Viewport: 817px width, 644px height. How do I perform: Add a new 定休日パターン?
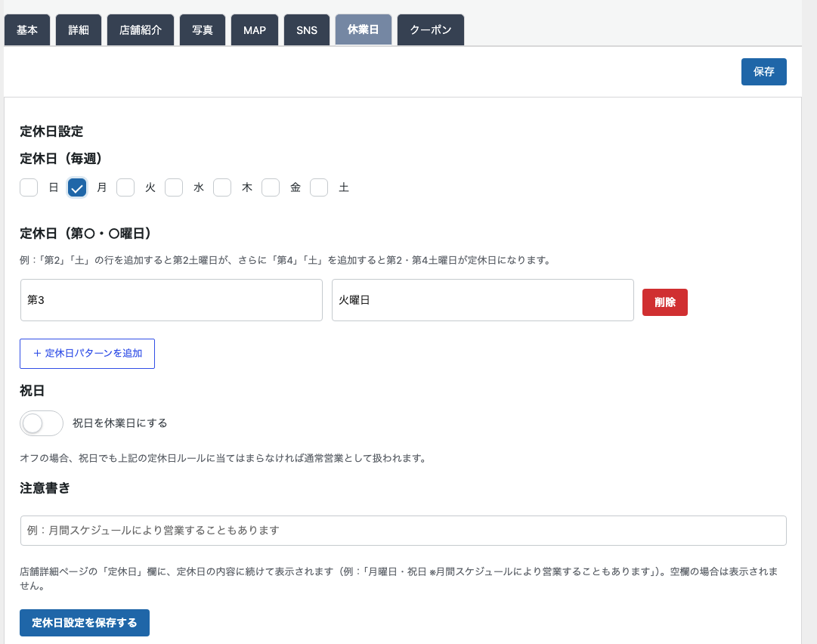[x=87, y=354]
